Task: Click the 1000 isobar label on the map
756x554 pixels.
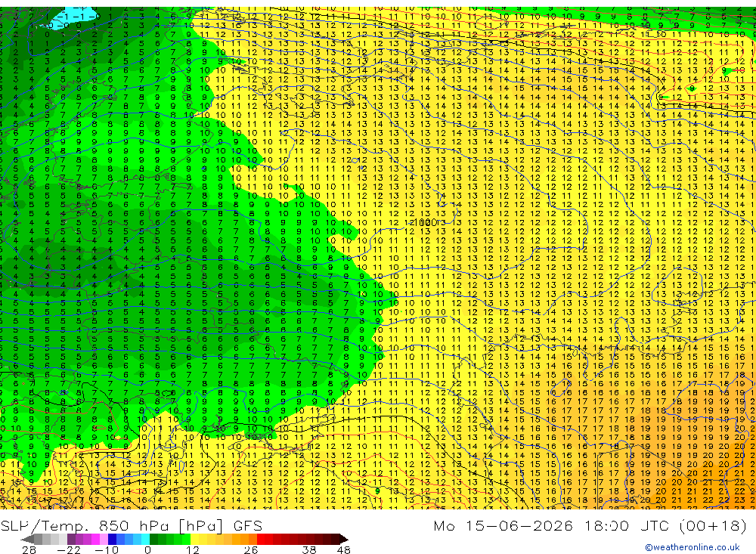Action: (x=425, y=223)
